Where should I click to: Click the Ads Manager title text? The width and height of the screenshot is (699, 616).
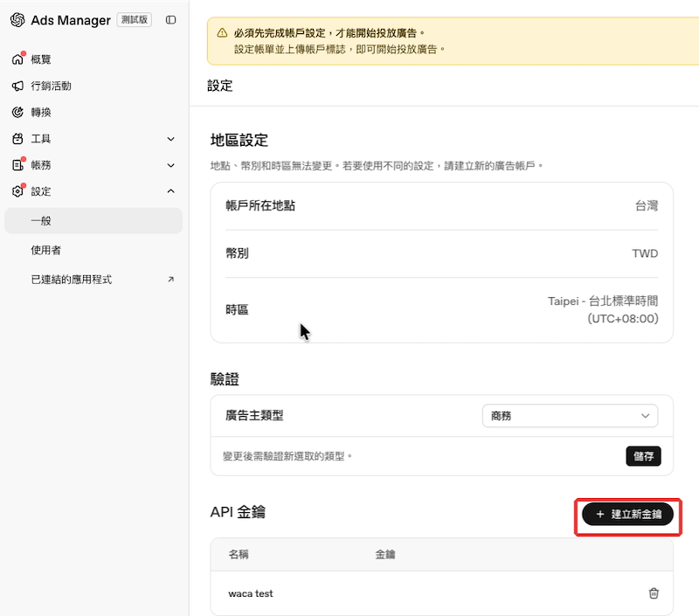pos(71,20)
